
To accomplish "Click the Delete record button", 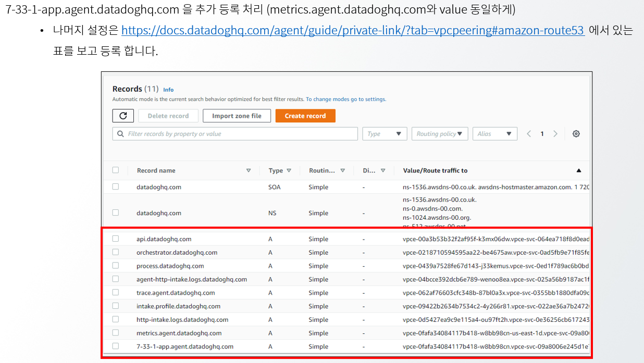I will [x=168, y=116].
